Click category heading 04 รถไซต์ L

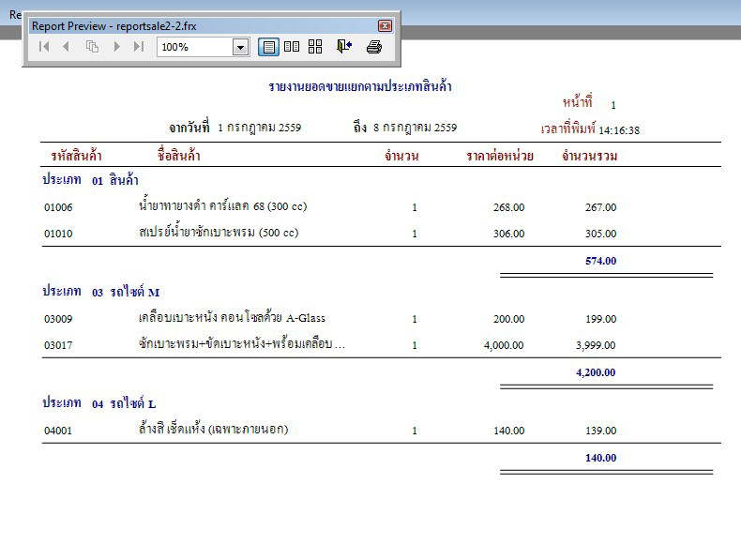click(x=124, y=403)
